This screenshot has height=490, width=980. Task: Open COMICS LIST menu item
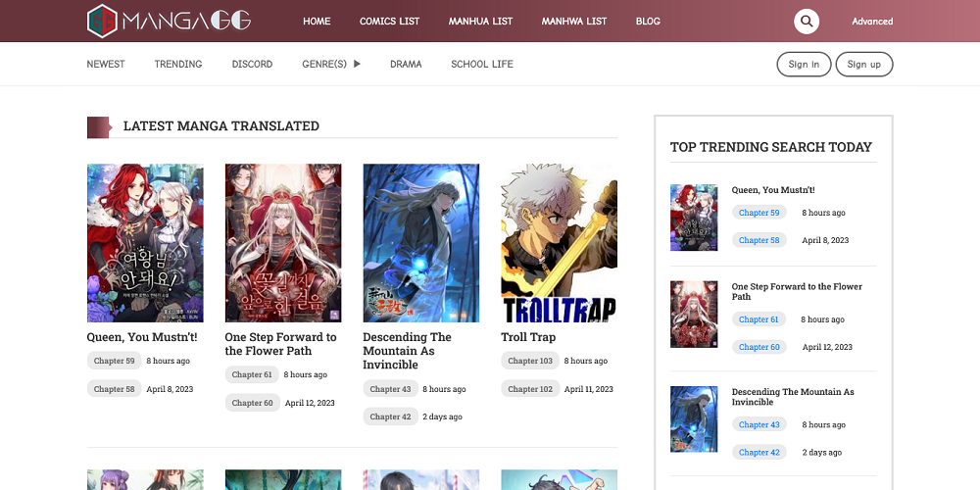tap(389, 22)
